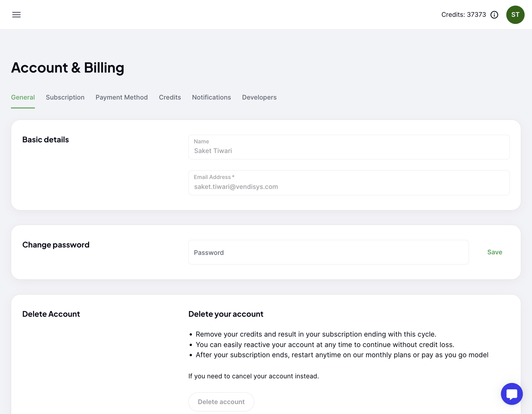The image size is (532, 414).
Task: Click the Basic details heading
Action: point(46,140)
